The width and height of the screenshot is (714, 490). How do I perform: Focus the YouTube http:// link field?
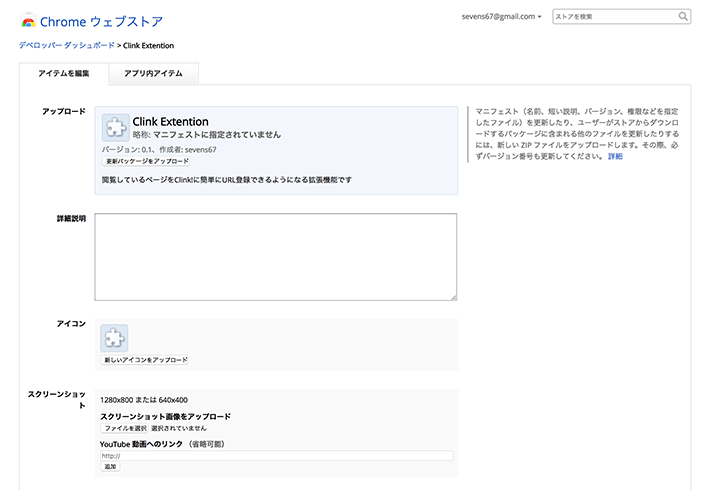point(276,455)
